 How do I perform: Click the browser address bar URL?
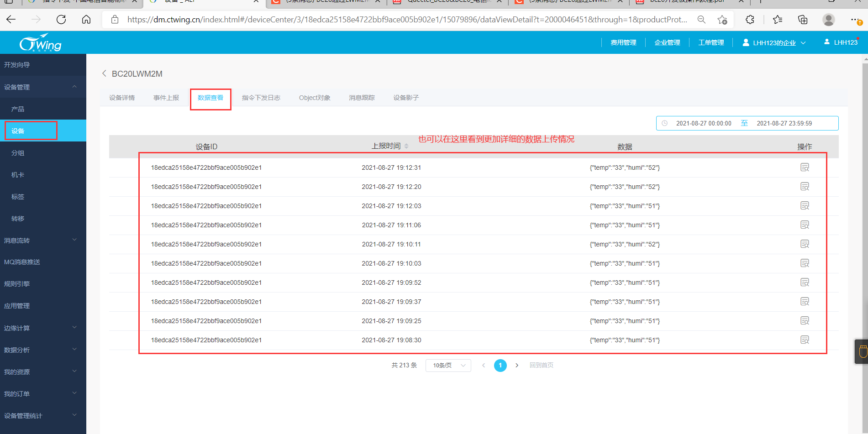click(x=407, y=20)
